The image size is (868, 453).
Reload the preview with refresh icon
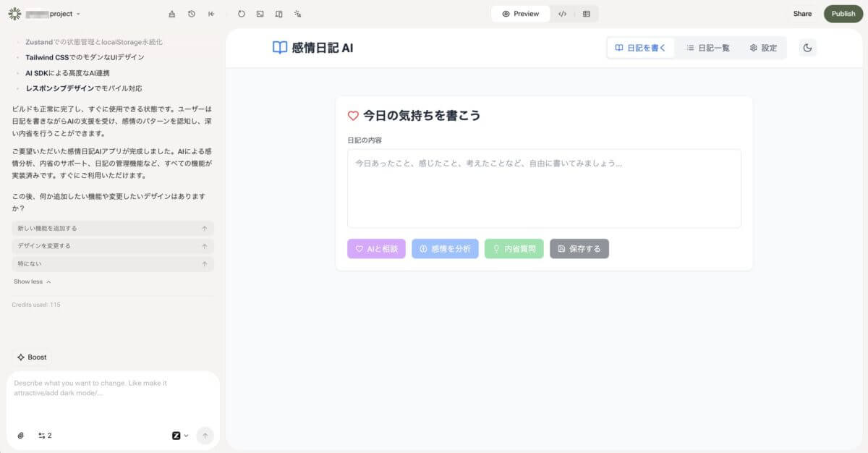coord(242,14)
